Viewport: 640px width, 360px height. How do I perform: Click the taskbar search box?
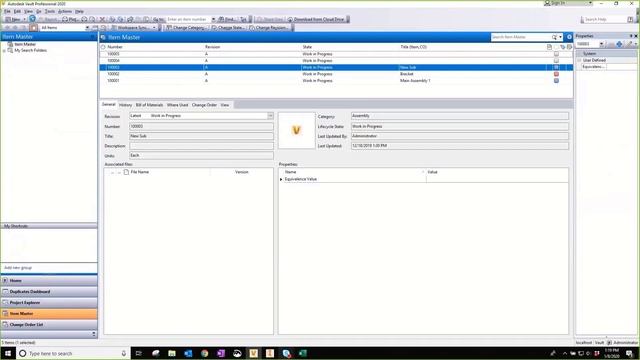click(73, 353)
